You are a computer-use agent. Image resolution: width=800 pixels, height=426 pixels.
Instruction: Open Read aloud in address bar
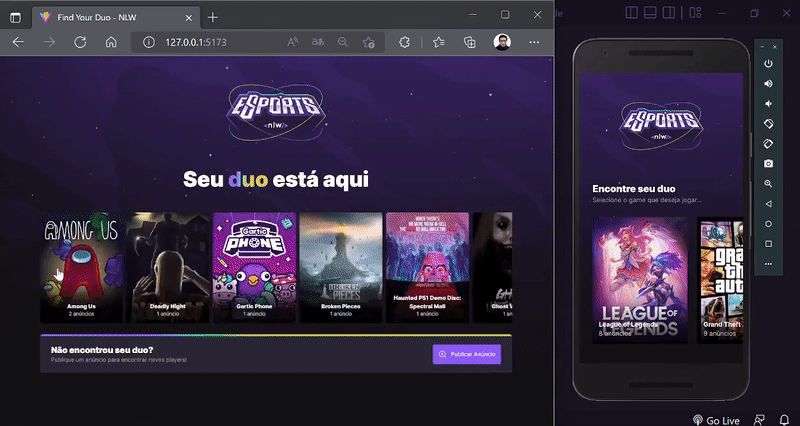(x=293, y=42)
